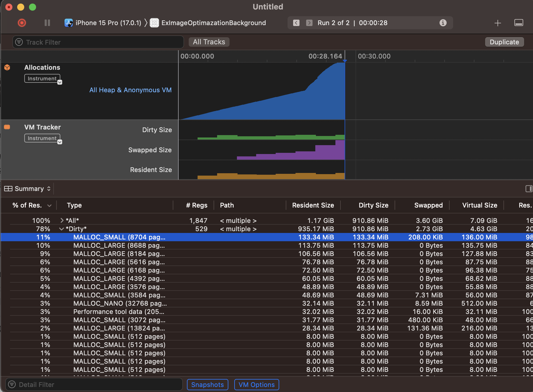Click the 131.36 MiB swapped value

[x=425, y=328]
